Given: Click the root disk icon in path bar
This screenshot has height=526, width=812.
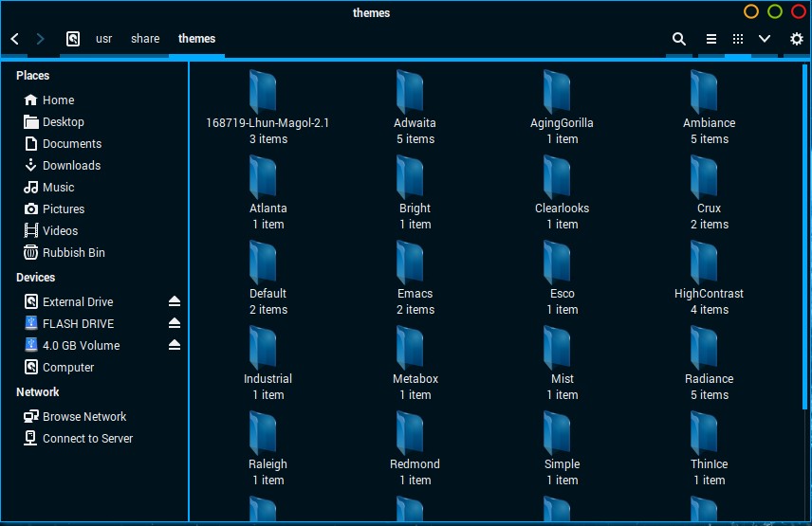Looking at the screenshot, I should tap(73, 39).
